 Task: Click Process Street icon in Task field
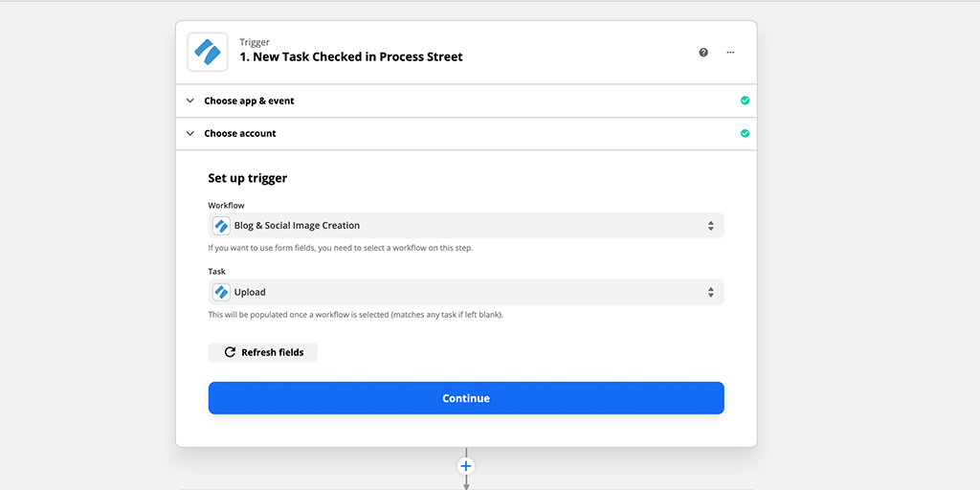(x=221, y=292)
